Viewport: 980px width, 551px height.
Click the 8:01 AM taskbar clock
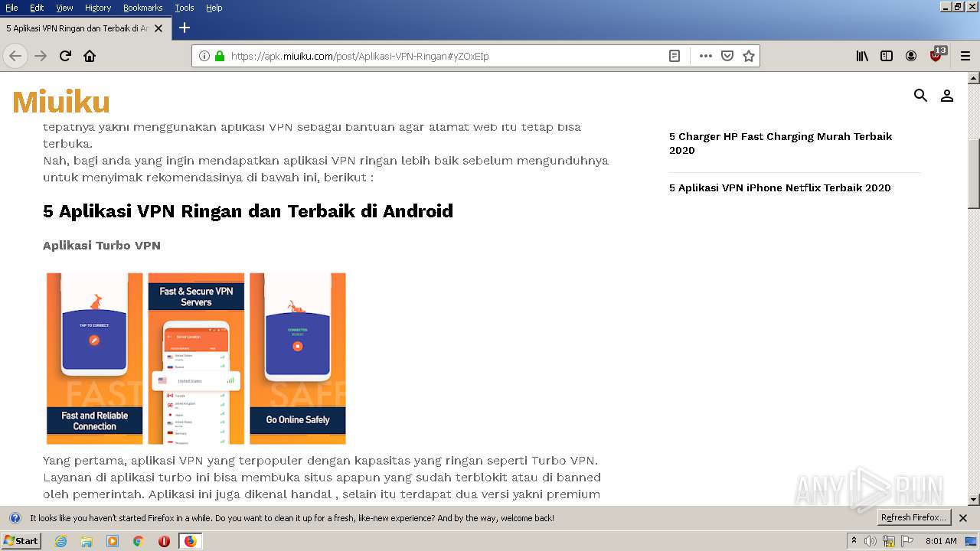pos(941,541)
